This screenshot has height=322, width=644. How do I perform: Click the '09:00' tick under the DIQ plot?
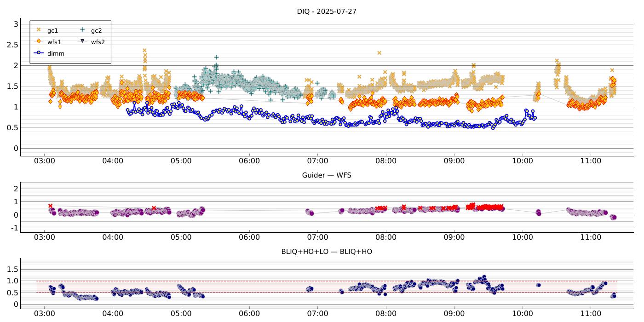pyautogui.click(x=454, y=161)
